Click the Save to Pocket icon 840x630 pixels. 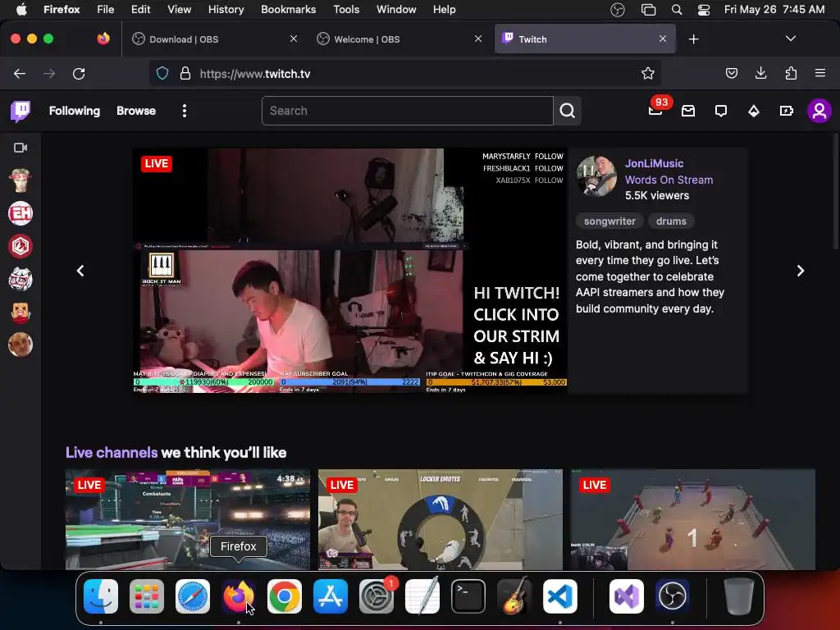coord(731,73)
